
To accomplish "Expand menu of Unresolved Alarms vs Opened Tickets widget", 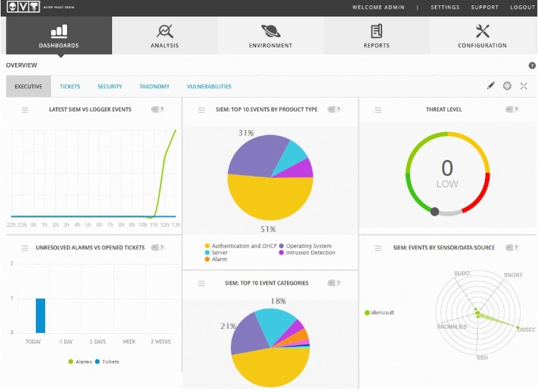I will tap(25, 248).
